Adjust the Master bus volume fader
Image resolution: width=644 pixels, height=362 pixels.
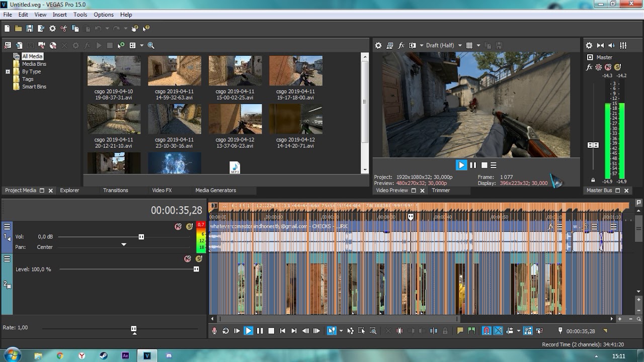(593, 145)
